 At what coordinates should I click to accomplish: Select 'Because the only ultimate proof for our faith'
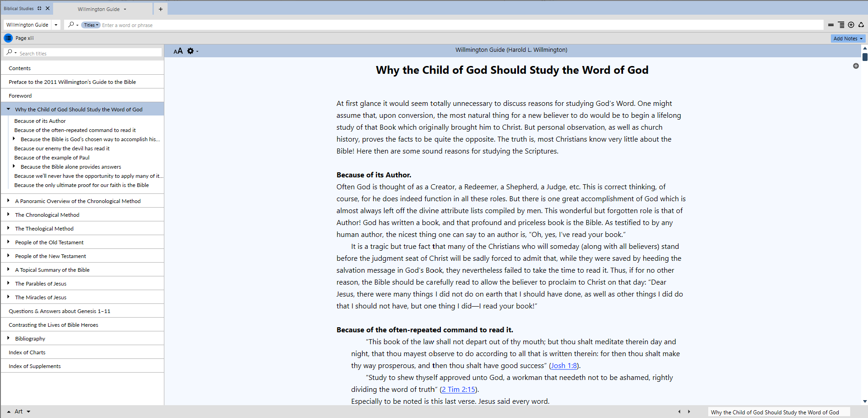pyautogui.click(x=81, y=185)
